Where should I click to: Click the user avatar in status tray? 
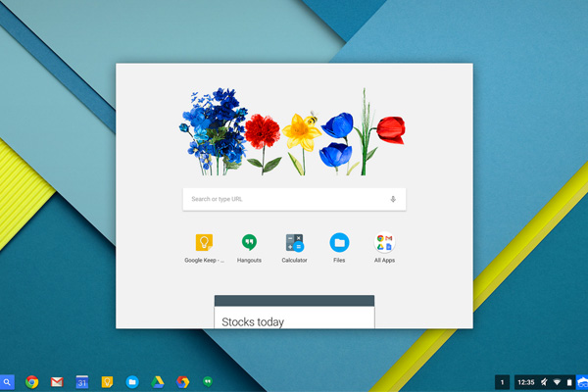tap(582, 382)
